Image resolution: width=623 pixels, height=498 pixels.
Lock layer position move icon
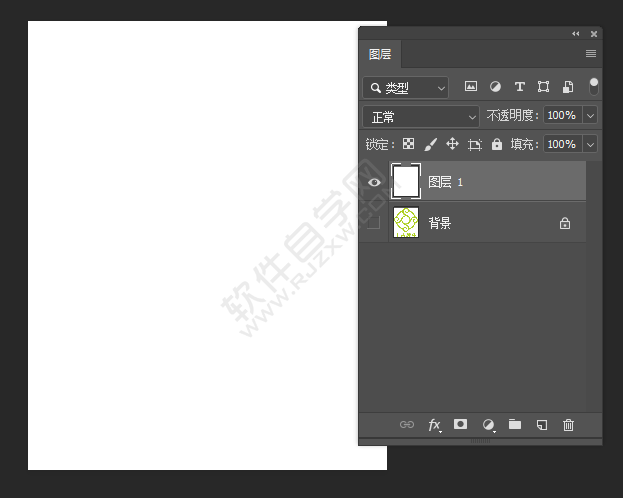click(x=453, y=143)
